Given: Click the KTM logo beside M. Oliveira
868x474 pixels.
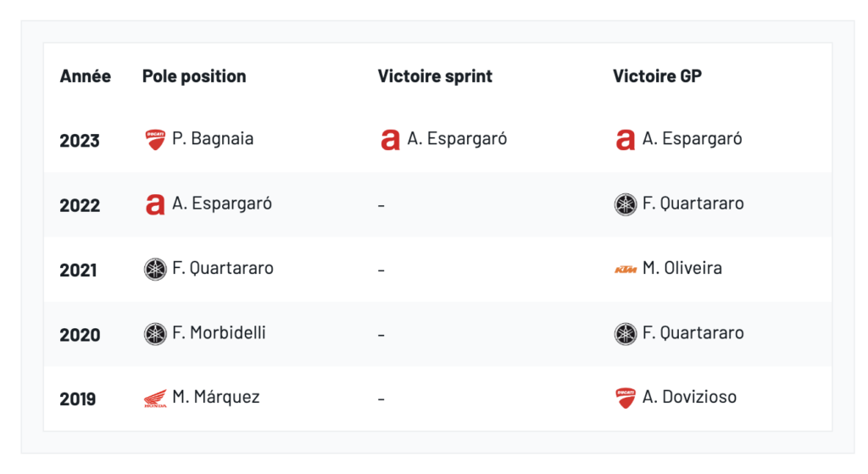Looking at the screenshot, I should [x=626, y=269].
